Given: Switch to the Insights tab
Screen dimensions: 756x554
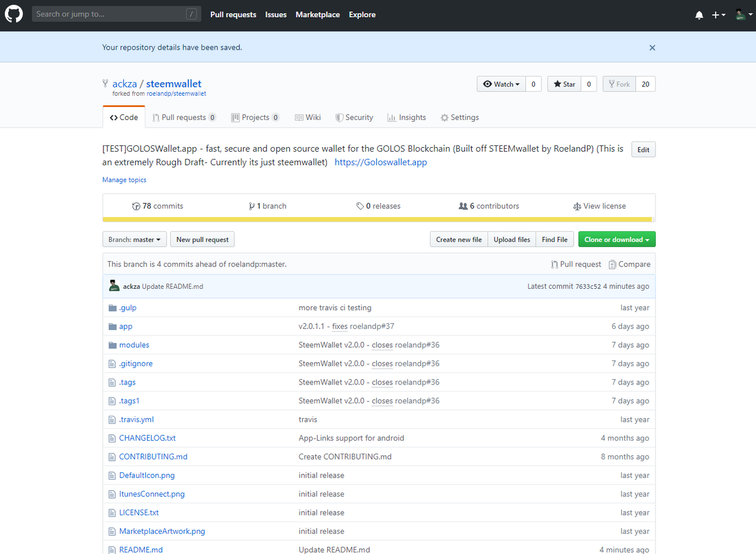Looking at the screenshot, I should click(406, 117).
